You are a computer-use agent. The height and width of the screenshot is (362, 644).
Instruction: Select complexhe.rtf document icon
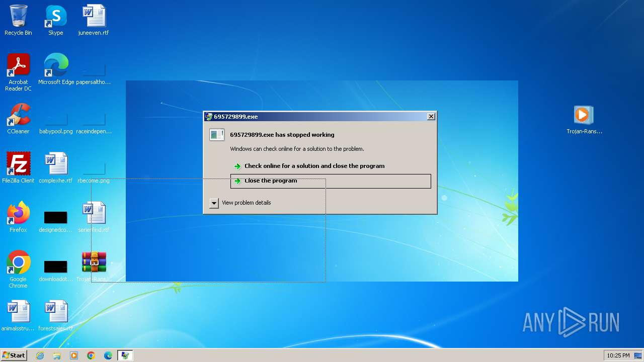point(56,168)
